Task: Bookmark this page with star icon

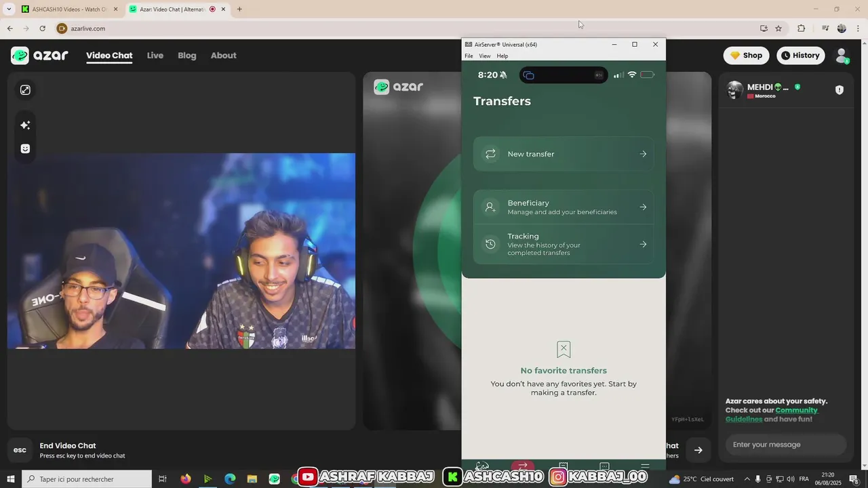Action: pyautogui.click(x=778, y=28)
